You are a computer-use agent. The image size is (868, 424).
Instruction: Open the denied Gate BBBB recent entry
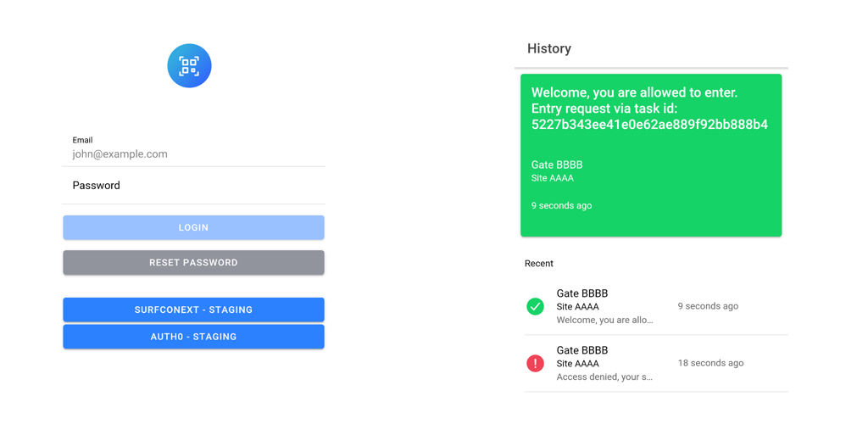[x=656, y=364]
